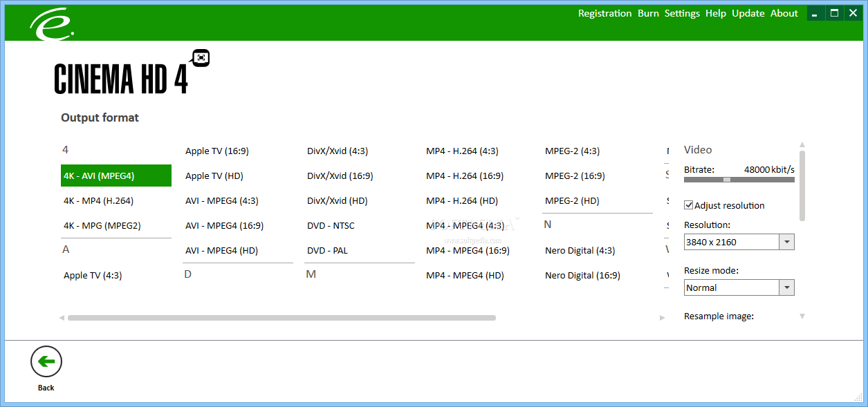Click the 48000 kbit/s bitrate value
Screen dimensions: 868x407
769,169
